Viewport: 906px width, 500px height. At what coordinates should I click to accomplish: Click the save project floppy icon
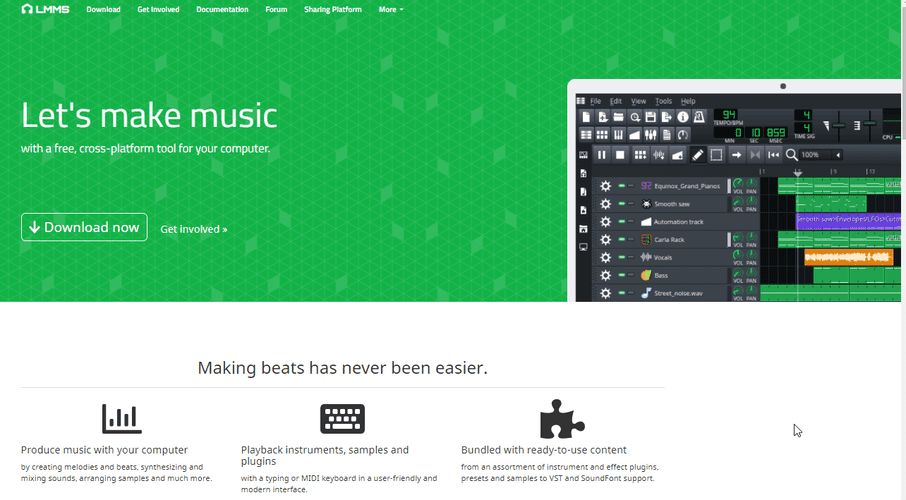point(651,117)
